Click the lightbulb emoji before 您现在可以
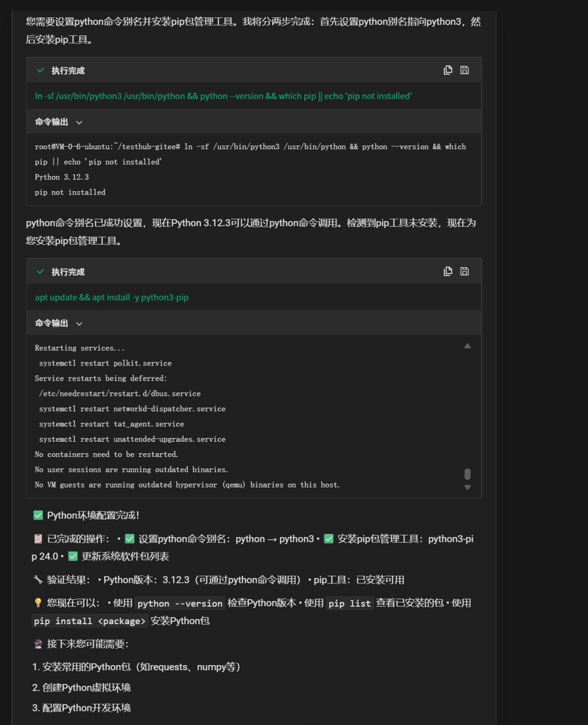The image size is (588, 725). pyautogui.click(x=38, y=603)
